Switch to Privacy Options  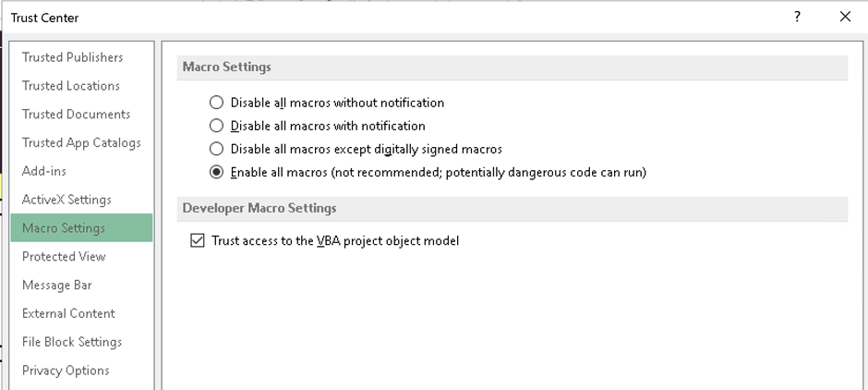coord(66,371)
